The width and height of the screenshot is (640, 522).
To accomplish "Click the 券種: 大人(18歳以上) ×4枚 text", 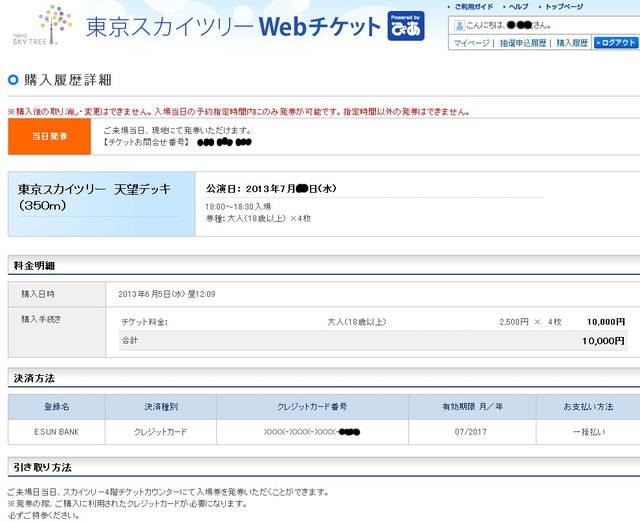I will point(258,218).
